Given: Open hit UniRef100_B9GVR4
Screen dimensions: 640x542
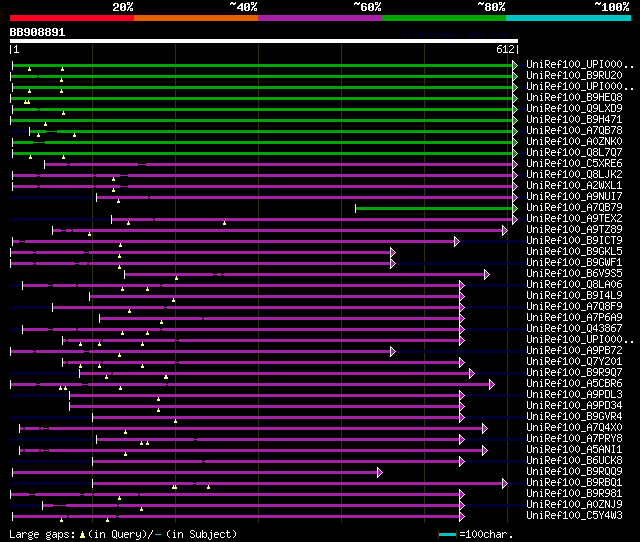Looking at the screenshot, I should [574, 417].
